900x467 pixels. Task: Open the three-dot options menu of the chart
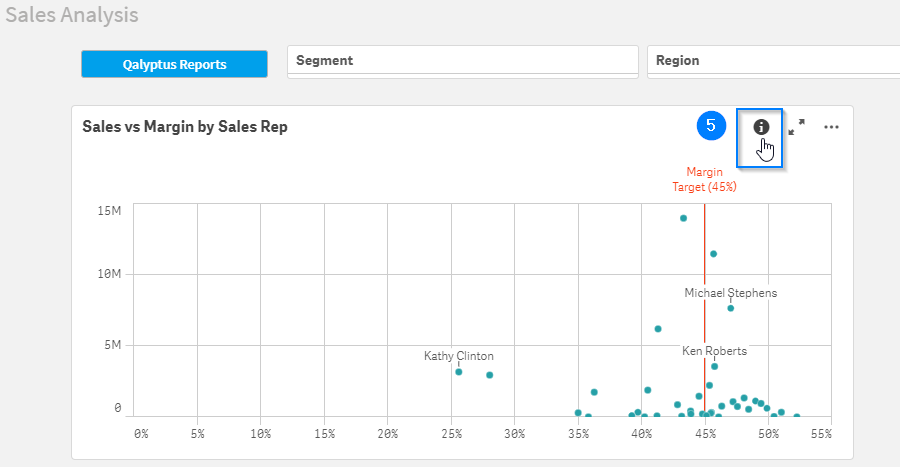pyautogui.click(x=831, y=127)
